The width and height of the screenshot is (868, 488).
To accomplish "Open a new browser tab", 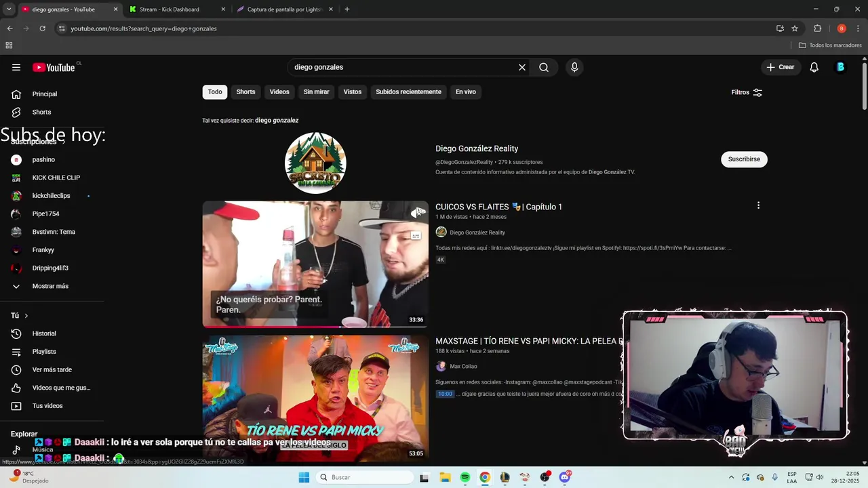I will coord(347,9).
